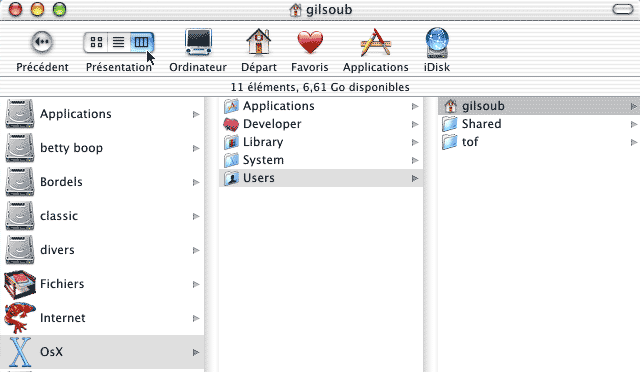Go to the Départ home icon

point(258,42)
